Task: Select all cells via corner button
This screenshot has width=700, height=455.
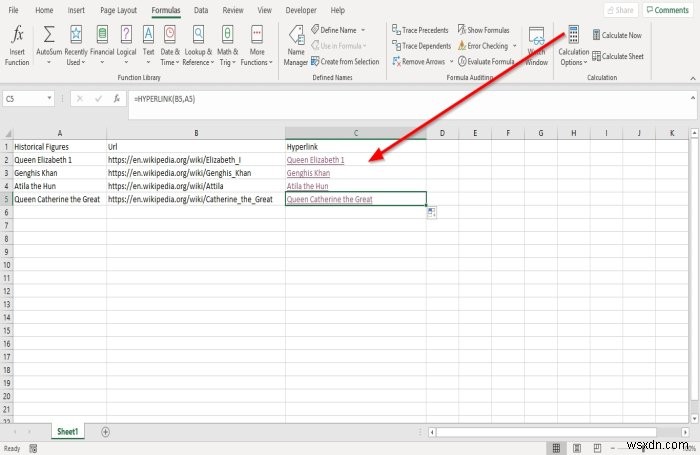Action: click(7, 133)
